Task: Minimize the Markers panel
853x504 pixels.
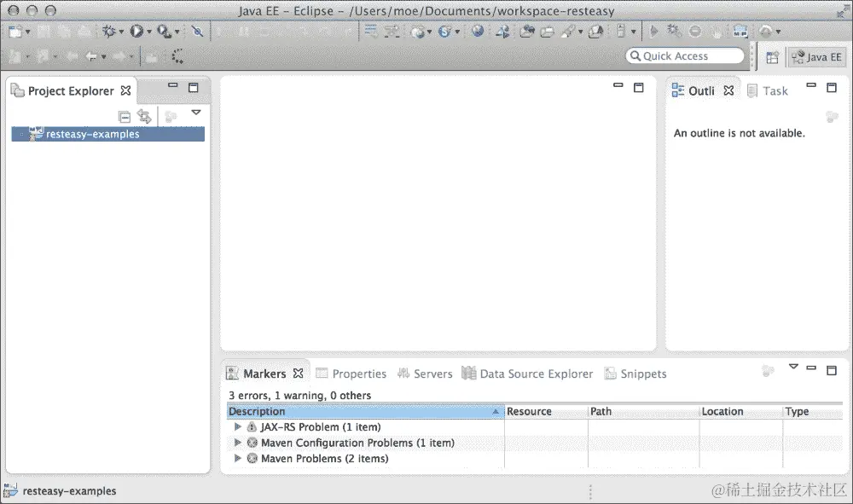Action: tap(811, 368)
